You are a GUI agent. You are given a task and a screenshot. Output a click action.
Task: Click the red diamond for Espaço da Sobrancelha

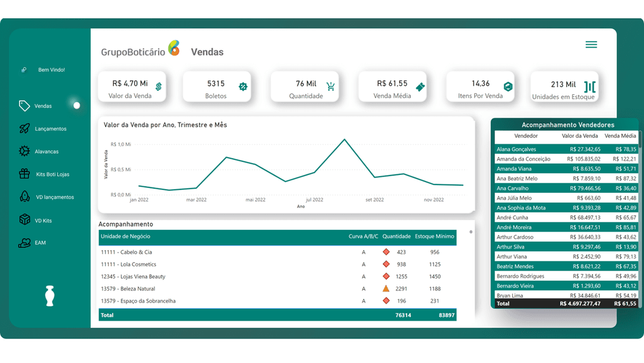(x=386, y=301)
